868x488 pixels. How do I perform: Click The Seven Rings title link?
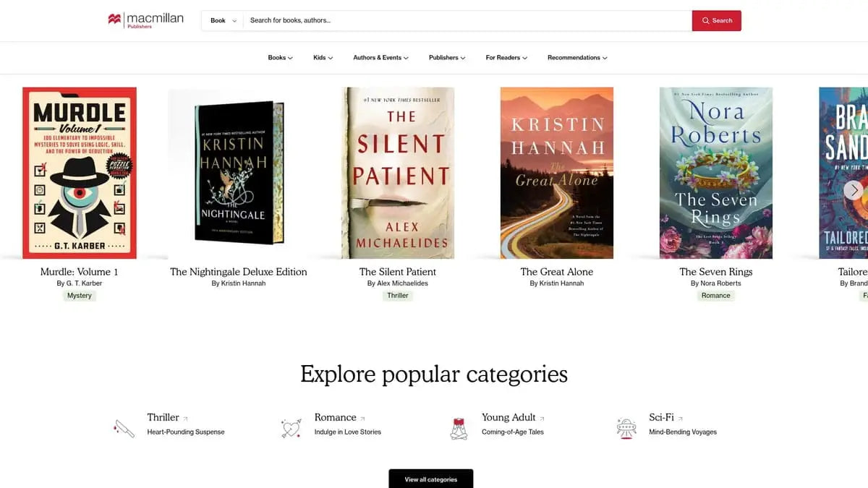pos(716,272)
